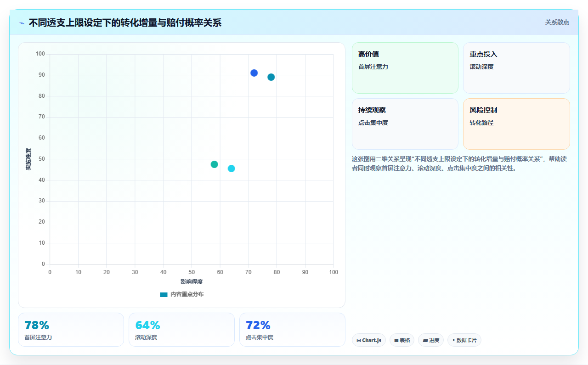
Task: Click the 实施难度 y-axis title
Action: (28, 159)
